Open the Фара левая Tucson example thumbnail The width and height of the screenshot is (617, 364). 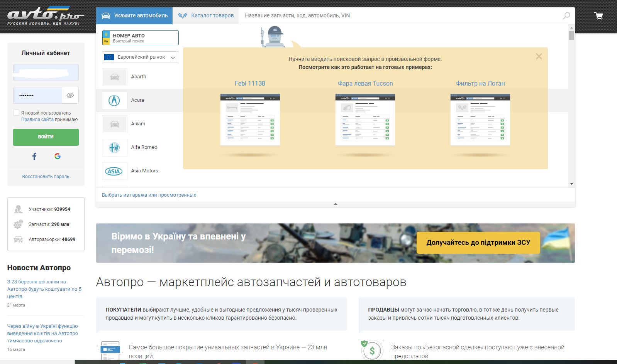pos(365,120)
